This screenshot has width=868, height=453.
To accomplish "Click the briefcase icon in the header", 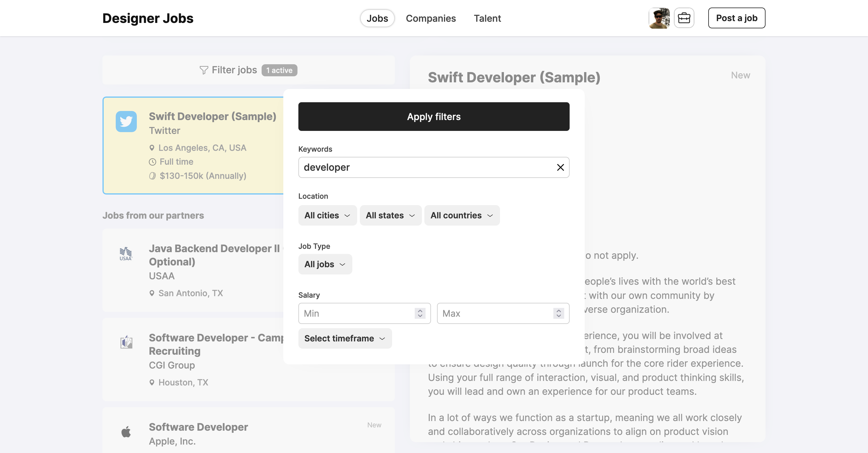I will pyautogui.click(x=684, y=17).
